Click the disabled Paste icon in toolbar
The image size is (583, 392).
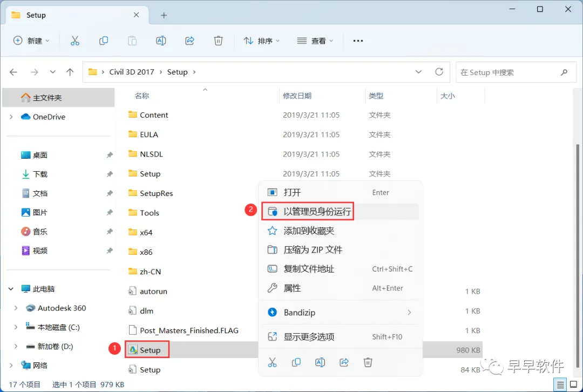132,40
